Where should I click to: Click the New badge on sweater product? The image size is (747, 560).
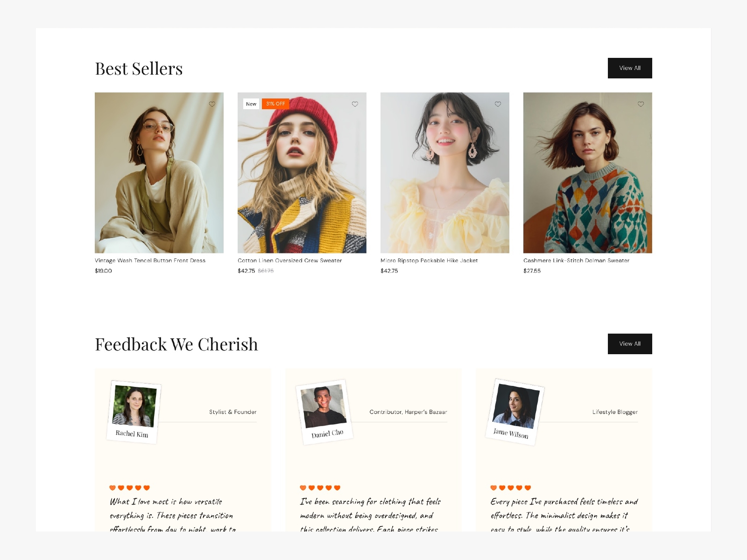click(x=251, y=104)
